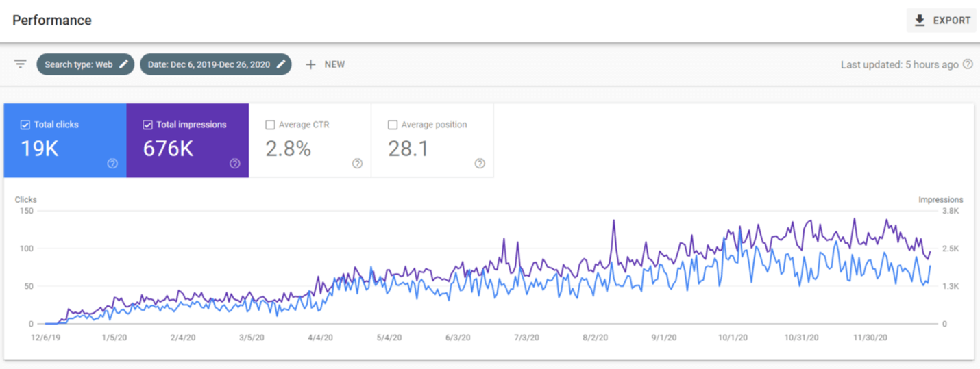Screen dimensions: 980x369
Task: Click plus icon to add new filter
Action: coord(310,64)
